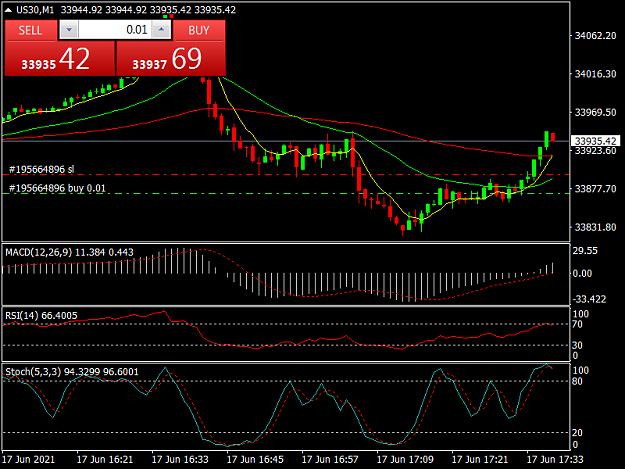
Task: Click time axis label 17 Jun 17:21
Action: pyautogui.click(x=480, y=459)
